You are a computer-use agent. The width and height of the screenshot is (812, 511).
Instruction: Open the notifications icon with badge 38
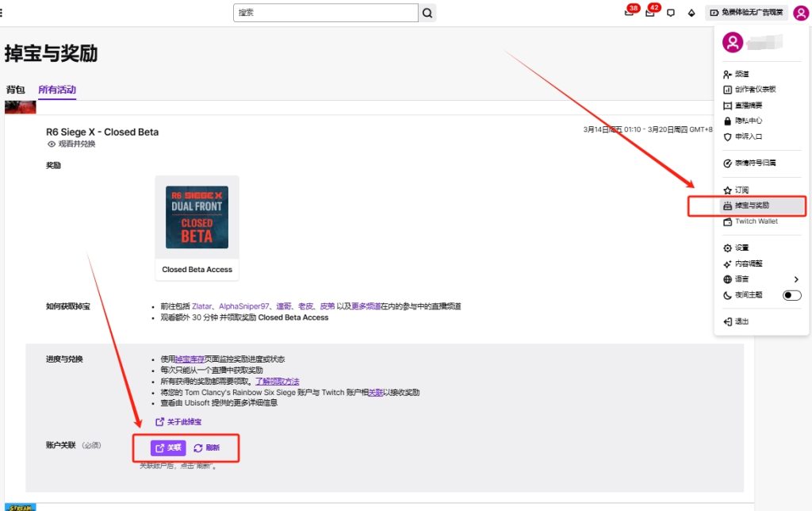pos(630,11)
